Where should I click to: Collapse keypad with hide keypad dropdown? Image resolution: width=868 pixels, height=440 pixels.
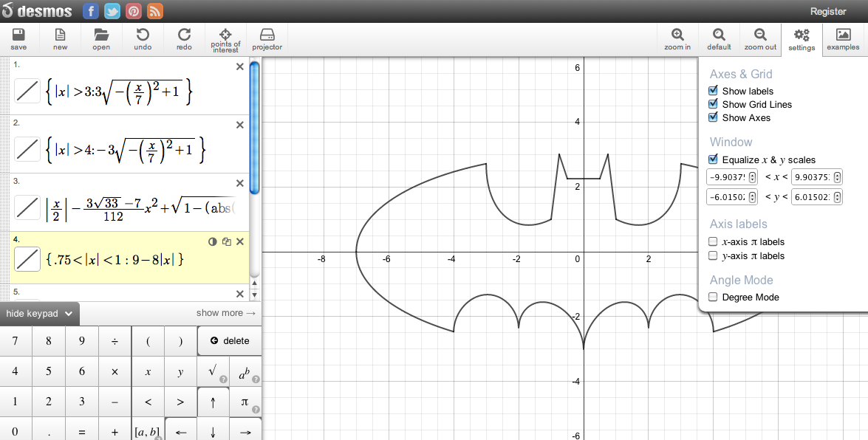[39, 313]
